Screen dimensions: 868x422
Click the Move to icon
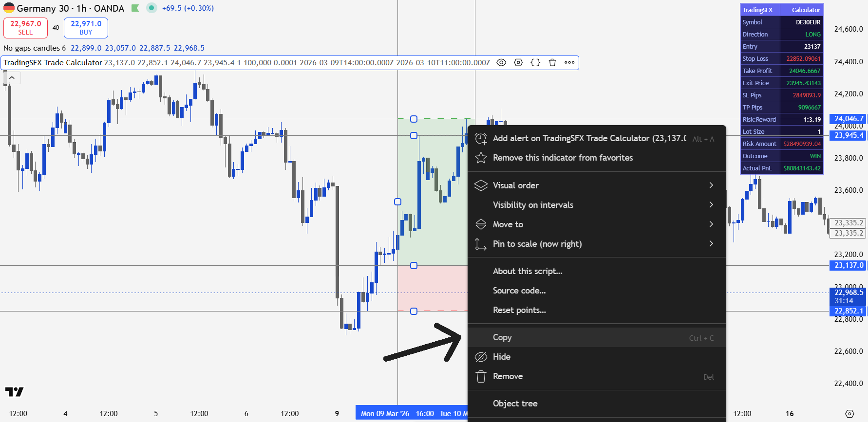click(x=481, y=224)
